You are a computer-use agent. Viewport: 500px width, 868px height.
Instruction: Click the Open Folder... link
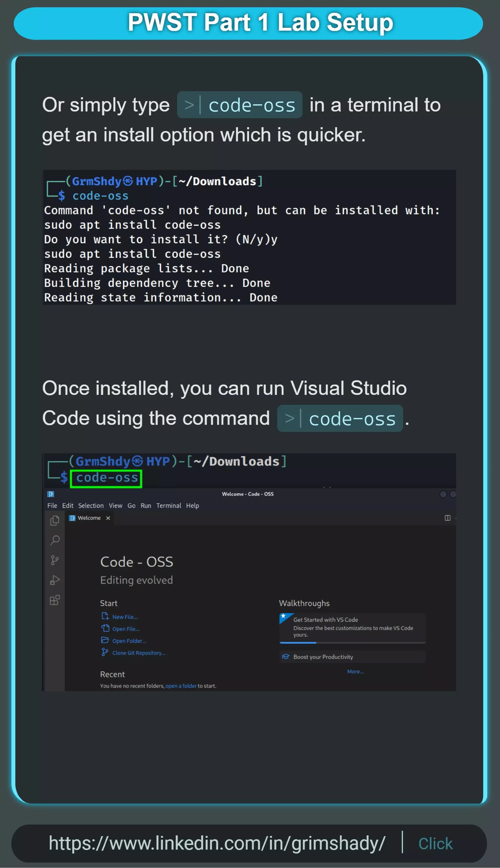[x=129, y=641]
